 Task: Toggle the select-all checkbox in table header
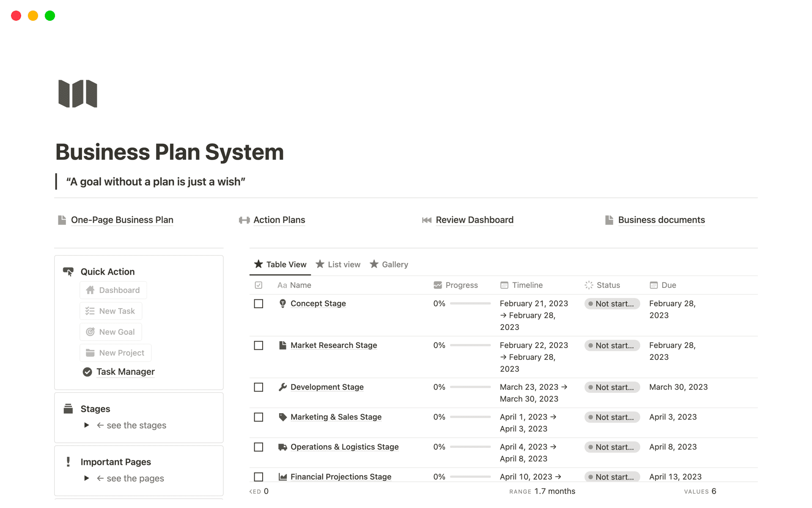click(x=258, y=285)
